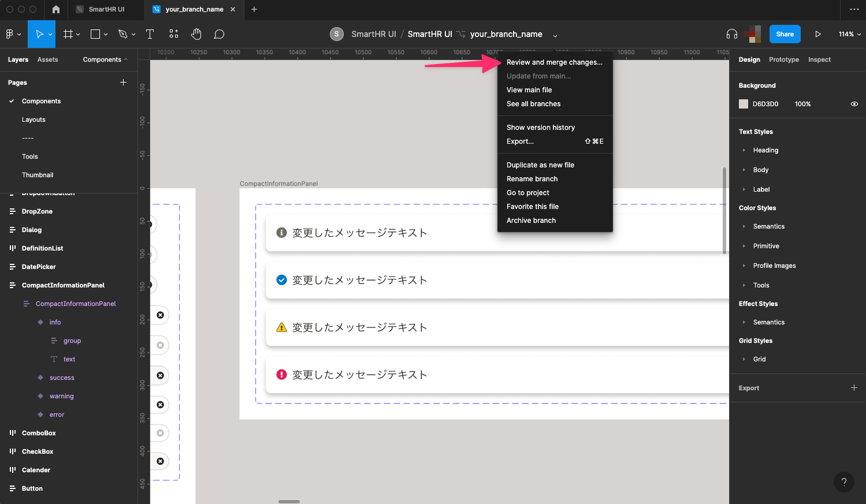Choose Review and merge changes
Image resolution: width=866 pixels, height=504 pixels.
click(554, 62)
